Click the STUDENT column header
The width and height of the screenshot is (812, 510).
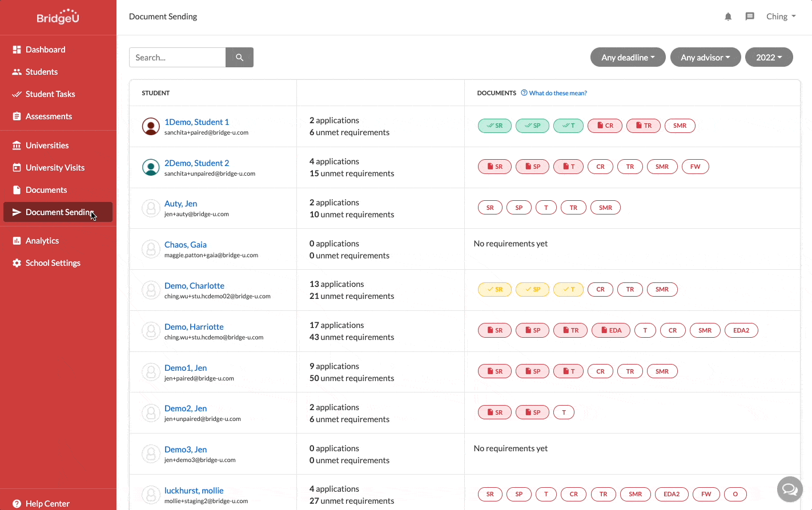pos(156,93)
